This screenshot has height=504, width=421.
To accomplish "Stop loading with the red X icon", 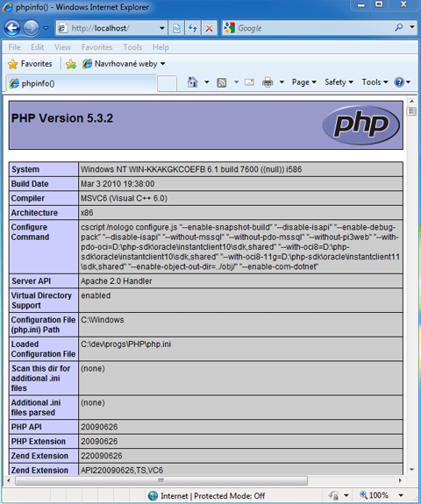I will (x=209, y=28).
